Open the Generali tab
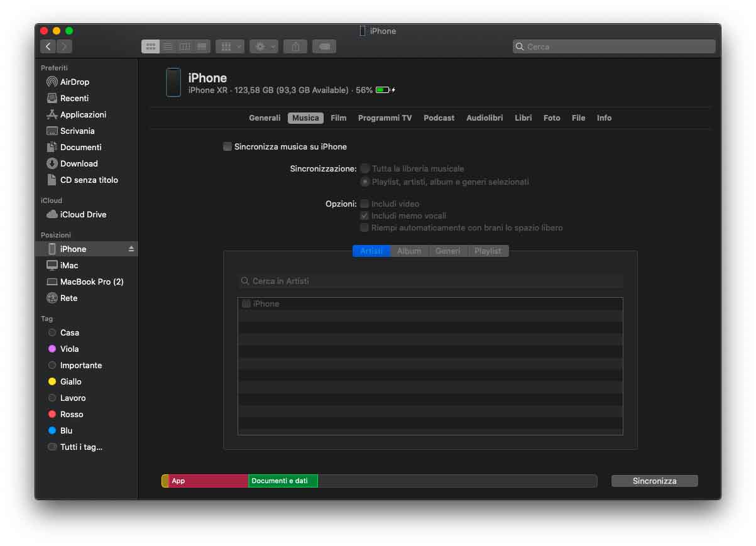Viewport: 756px width, 546px height. 265,118
